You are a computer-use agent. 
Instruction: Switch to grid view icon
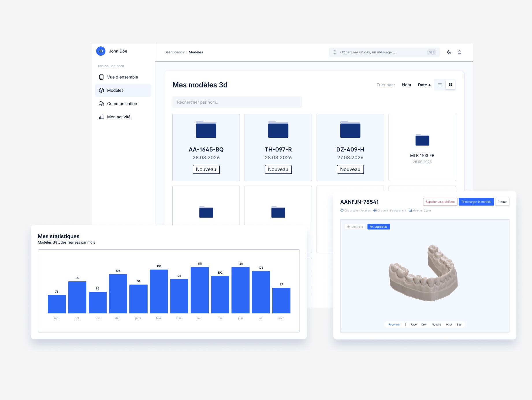[450, 85]
